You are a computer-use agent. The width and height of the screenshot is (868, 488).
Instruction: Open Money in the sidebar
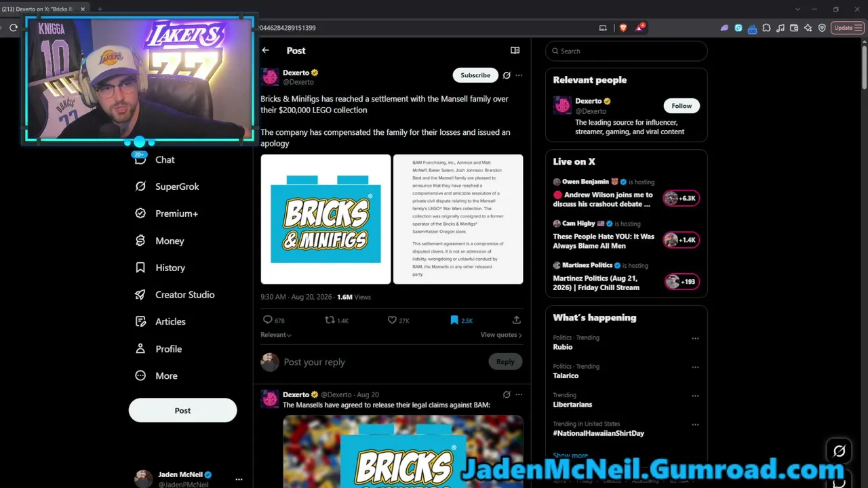click(x=159, y=241)
